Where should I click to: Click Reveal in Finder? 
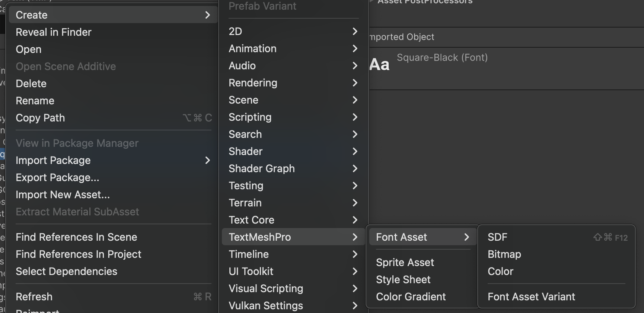click(54, 32)
